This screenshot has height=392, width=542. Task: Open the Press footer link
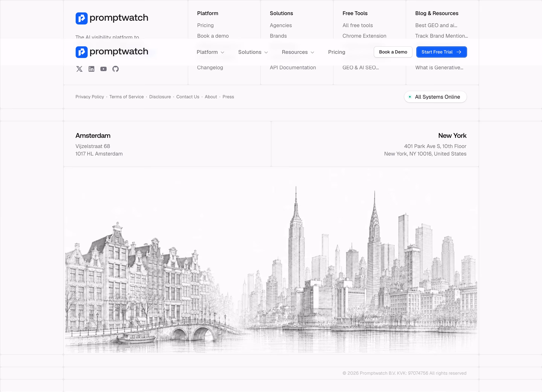pyautogui.click(x=228, y=97)
